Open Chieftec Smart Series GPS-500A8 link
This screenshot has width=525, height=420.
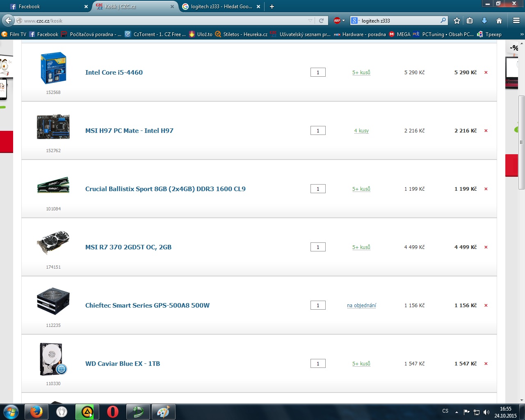147,306
